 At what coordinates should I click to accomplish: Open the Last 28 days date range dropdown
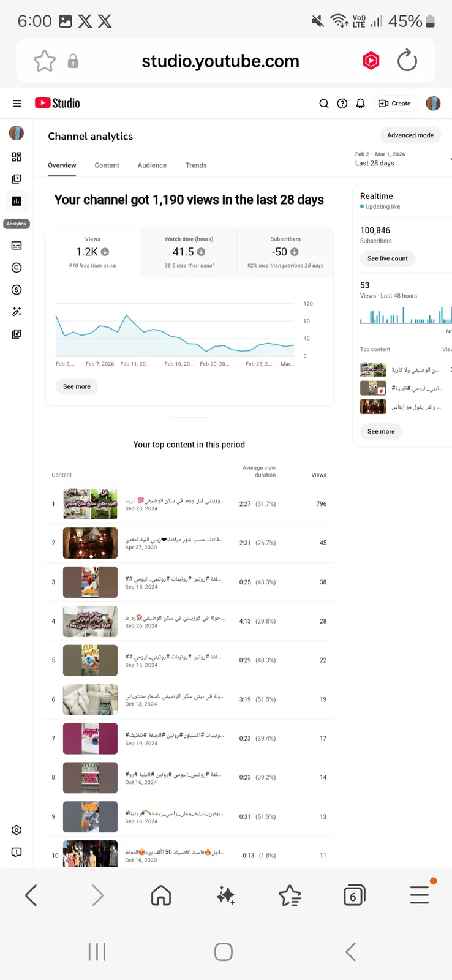click(404, 159)
